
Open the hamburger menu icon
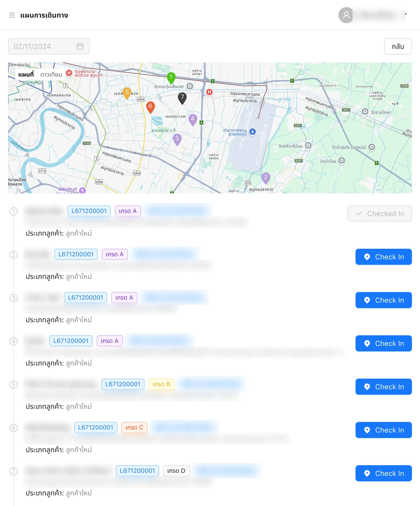click(x=12, y=15)
